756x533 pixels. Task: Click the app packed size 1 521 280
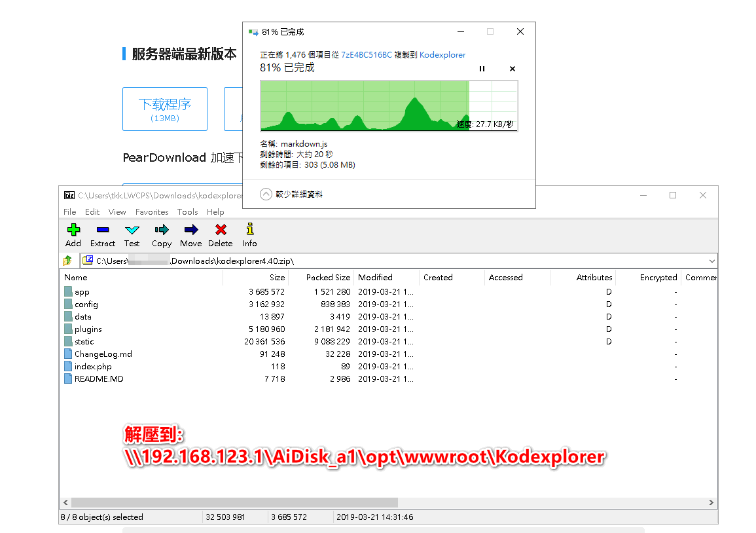pyautogui.click(x=333, y=292)
